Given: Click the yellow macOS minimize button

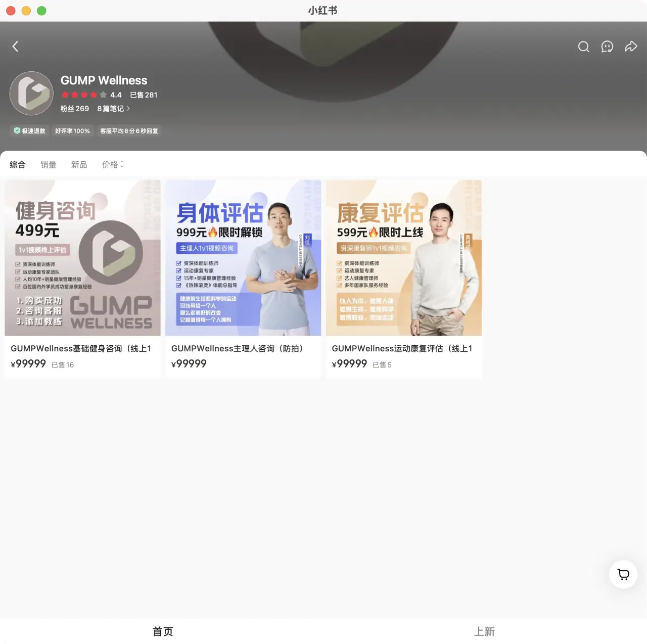Looking at the screenshot, I should click(26, 11).
